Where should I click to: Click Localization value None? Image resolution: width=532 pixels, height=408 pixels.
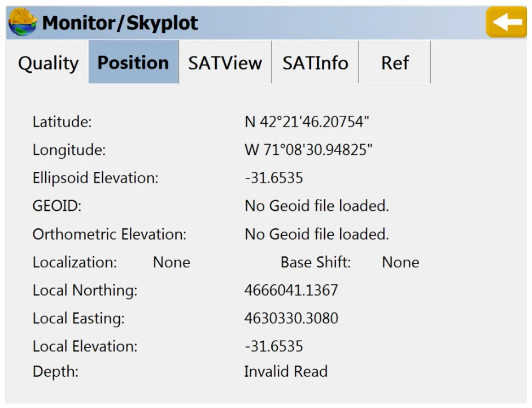(x=172, y=262)
